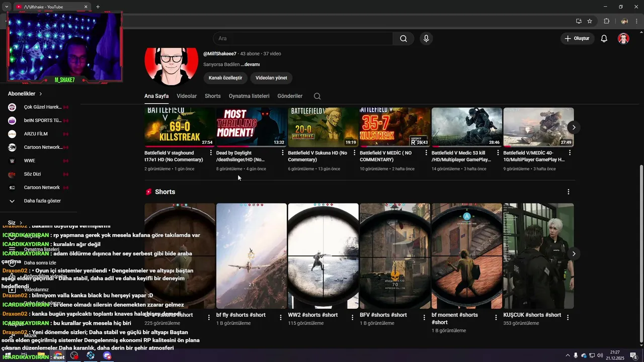The image size is (644, 362).
Task: Bookmark this page with star icon
Action: 590,21
